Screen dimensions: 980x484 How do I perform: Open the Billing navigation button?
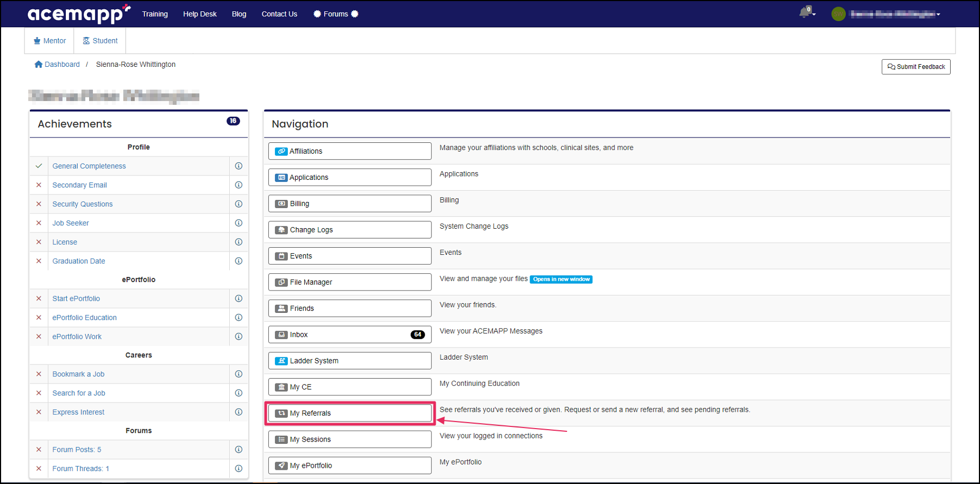(x=350, y=204)
